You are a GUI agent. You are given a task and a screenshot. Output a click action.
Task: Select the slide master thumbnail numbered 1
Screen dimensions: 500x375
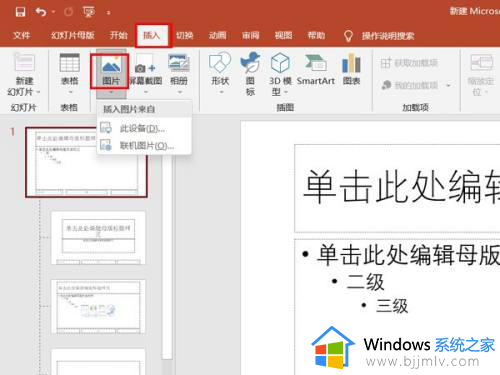click(x=86, y=162)
